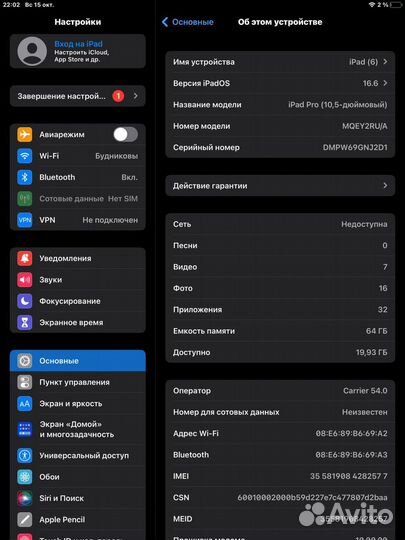
Task: Tap the Airplane mode orange icon
Action: pos(25,134)
